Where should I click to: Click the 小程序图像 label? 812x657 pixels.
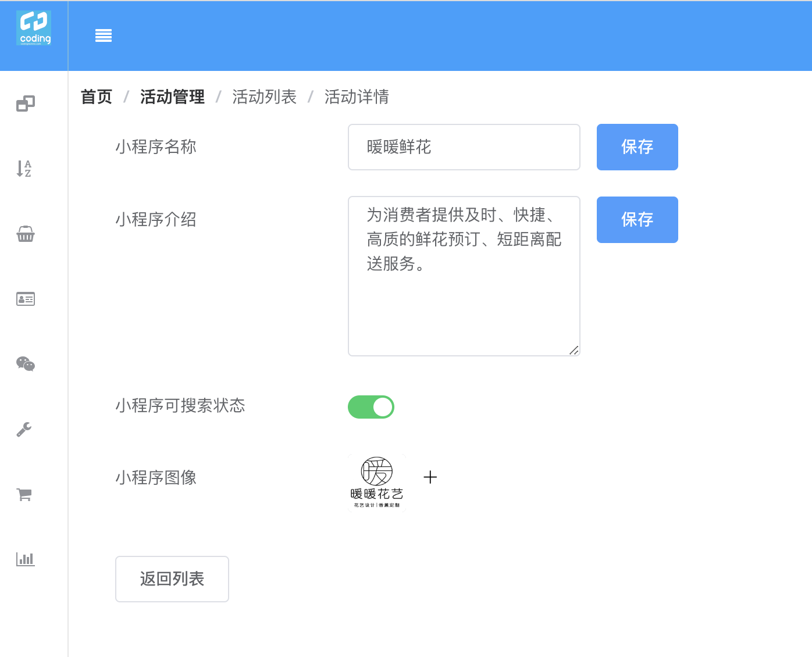coord(156,477)
